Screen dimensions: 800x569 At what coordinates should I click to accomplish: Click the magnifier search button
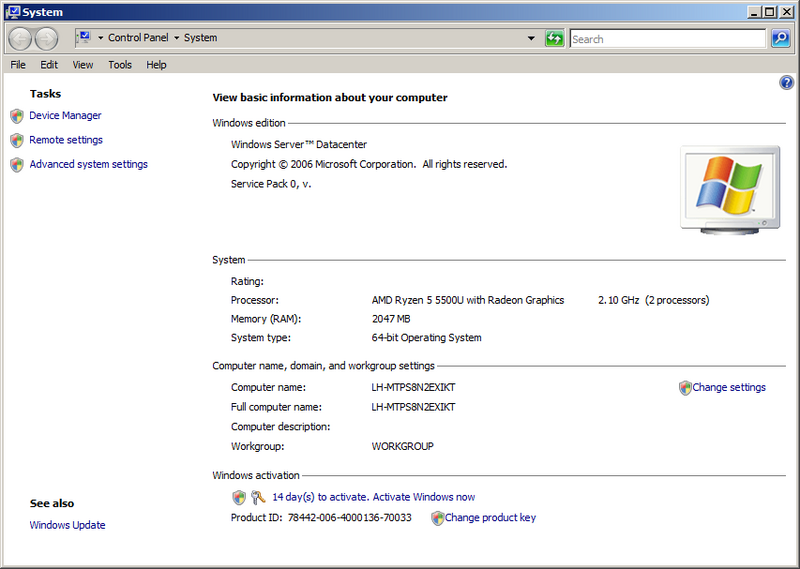click(781, 39)
